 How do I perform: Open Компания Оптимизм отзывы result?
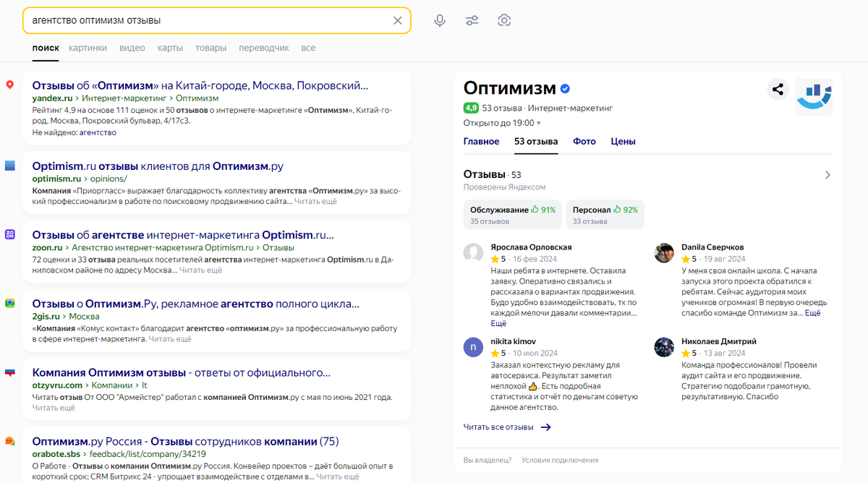[x=182, y=373]
